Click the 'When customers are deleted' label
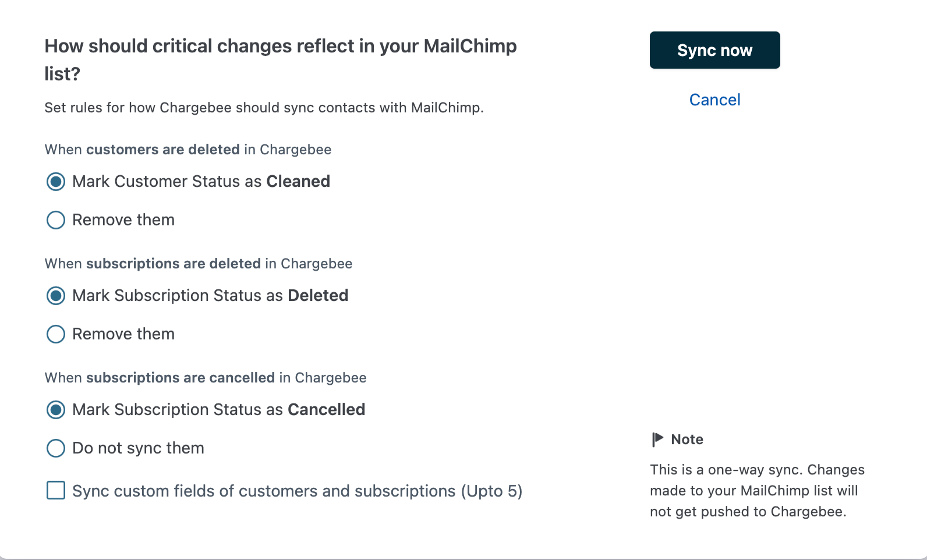The width and height of the screenshot is (927, 560). 187,150
